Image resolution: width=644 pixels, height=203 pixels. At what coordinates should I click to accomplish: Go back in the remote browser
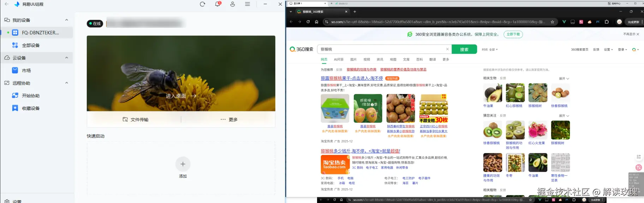(291, 22)
